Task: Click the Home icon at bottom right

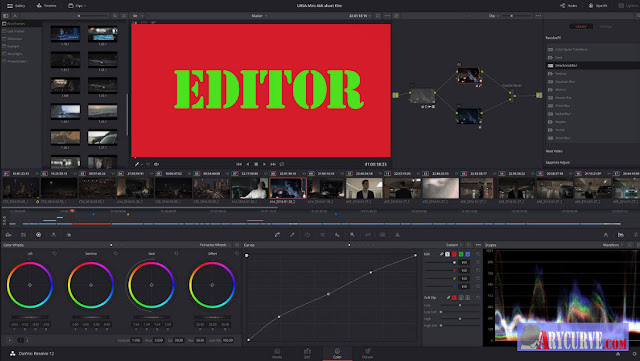Action: (x=618, y=354)
